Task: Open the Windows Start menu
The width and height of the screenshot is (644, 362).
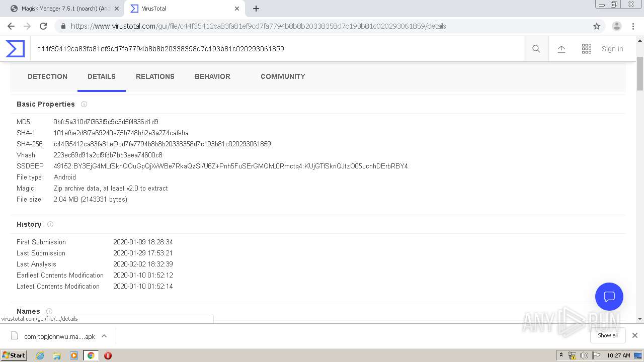Action: (x=14, y=355)
